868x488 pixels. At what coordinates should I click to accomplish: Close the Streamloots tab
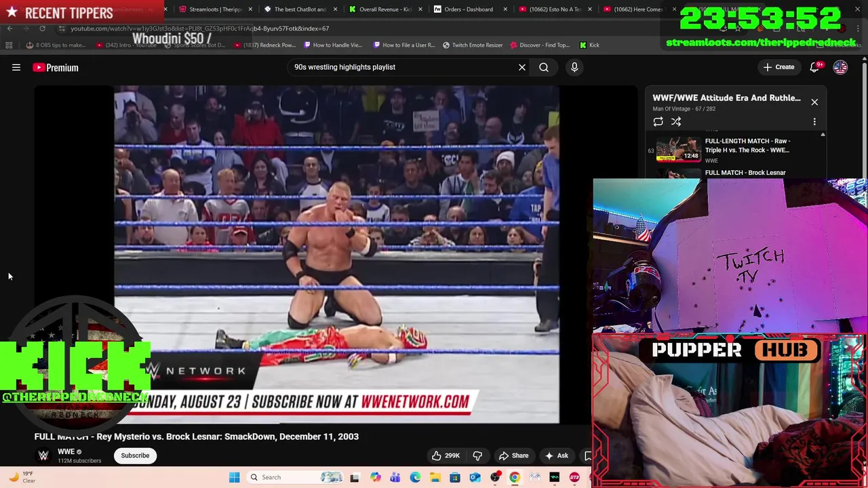click(252, 9)
